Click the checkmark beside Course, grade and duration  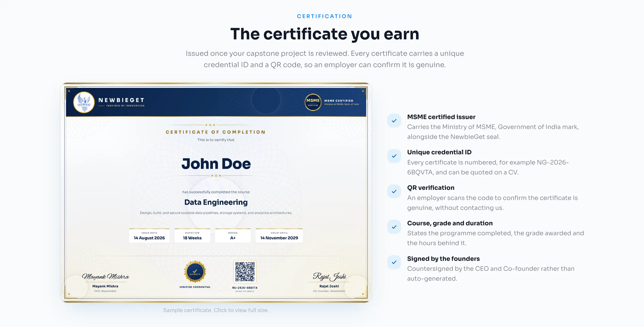[x=394, y=227]
